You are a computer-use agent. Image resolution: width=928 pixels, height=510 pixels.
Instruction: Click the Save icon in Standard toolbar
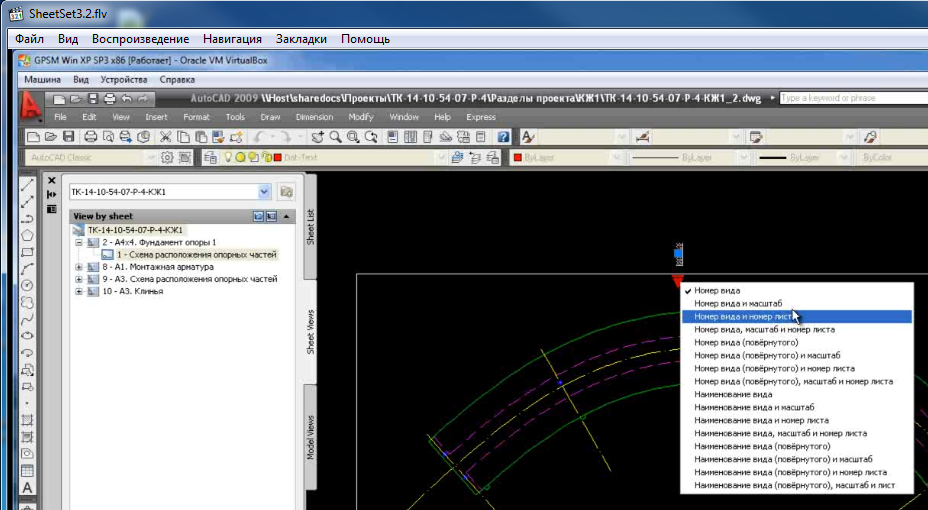(x=69, y=137)
